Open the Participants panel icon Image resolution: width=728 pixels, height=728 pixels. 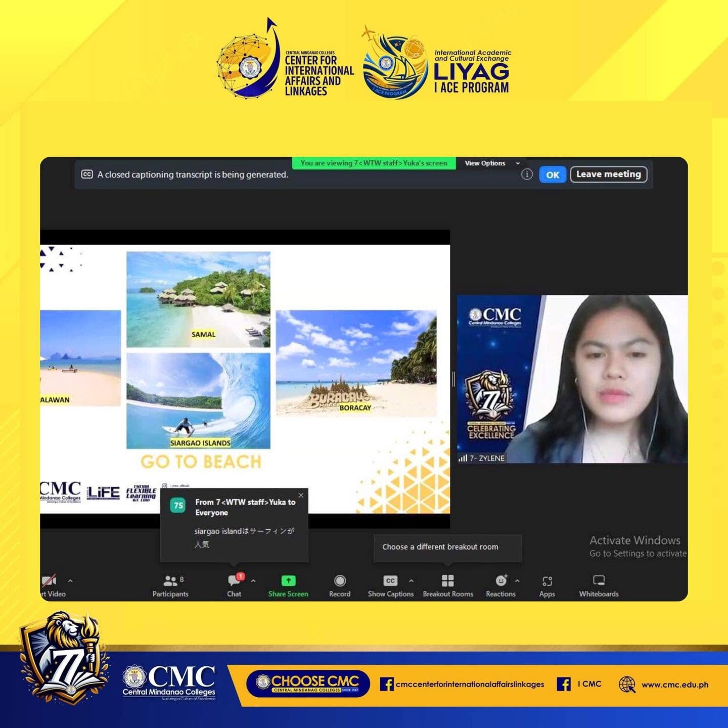click(x=170, y=581)
